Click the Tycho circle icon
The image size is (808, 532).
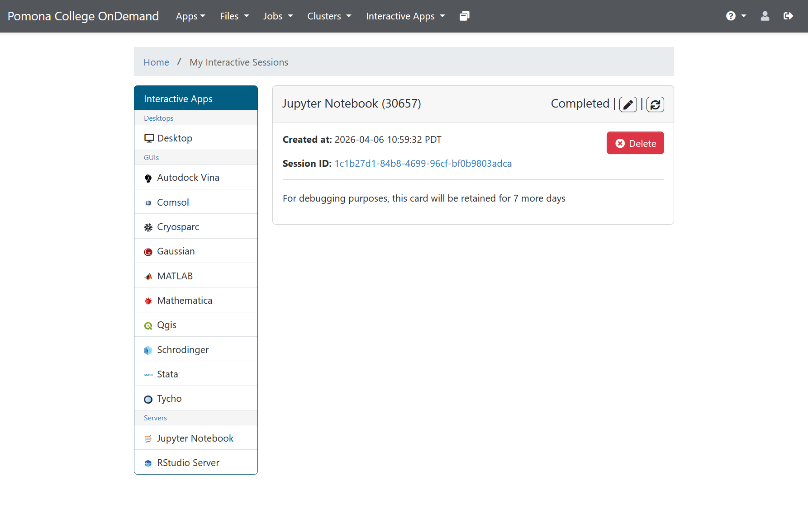tap(148, 399)
